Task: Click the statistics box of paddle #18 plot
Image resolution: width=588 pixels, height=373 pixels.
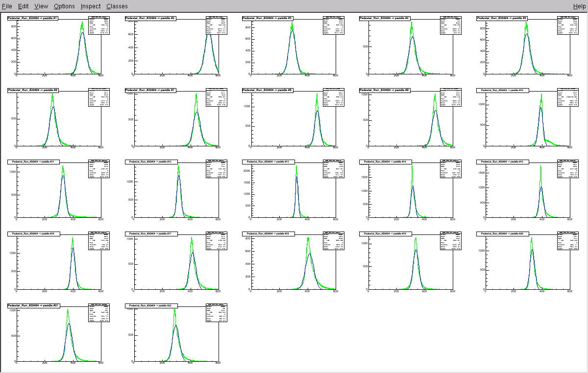Action: pyautogui.click(x=334, y=241)
